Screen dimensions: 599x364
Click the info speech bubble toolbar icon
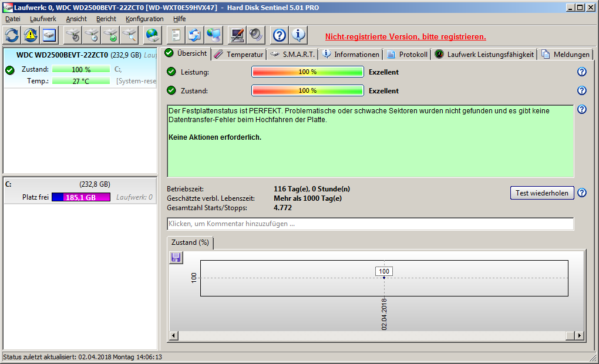tap(298, 35)
